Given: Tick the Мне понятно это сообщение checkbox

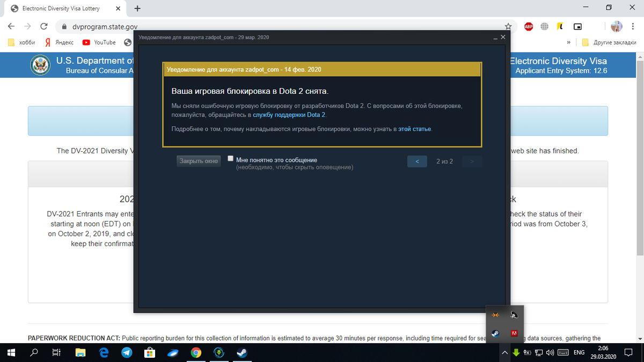Looking at the screenshot, I should pyautogui.click(x=230, y=159).
